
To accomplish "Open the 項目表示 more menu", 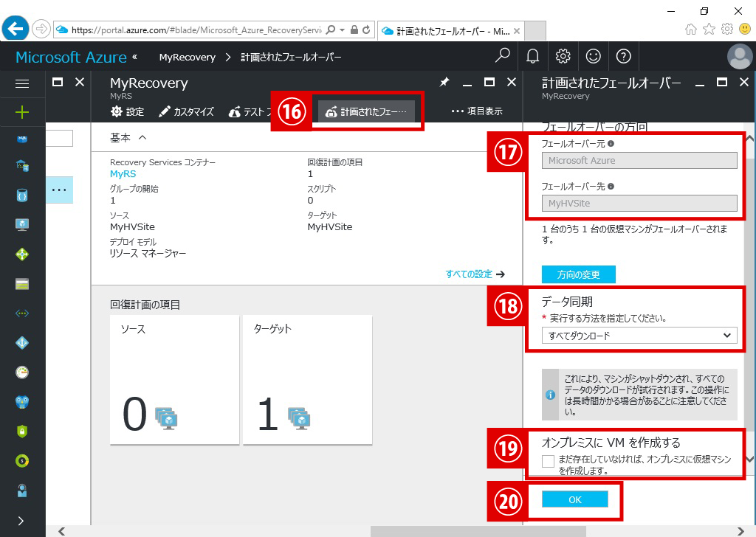I will (477, 111).
